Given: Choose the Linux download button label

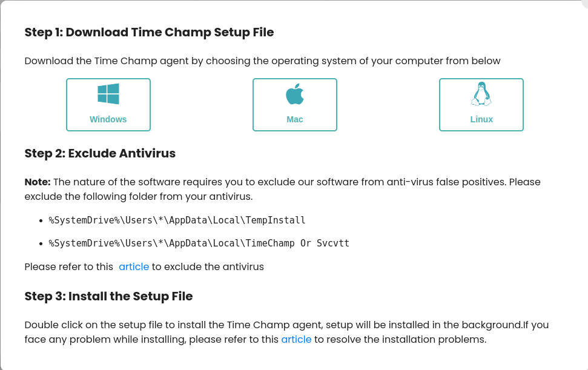Looking at the screenshot, I should (x=481, y=119).
